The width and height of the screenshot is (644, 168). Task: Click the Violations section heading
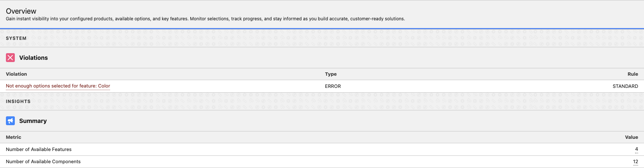pyautogui.click(x=33, y=58)
